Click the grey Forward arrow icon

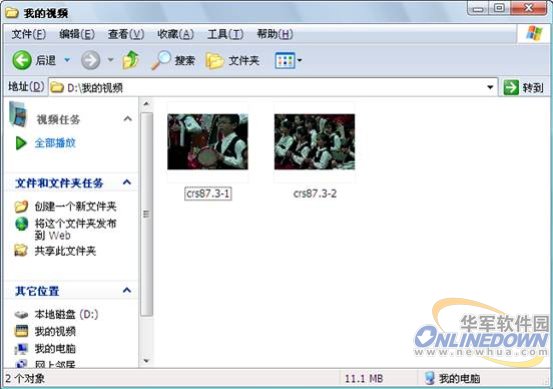[90, 60]
